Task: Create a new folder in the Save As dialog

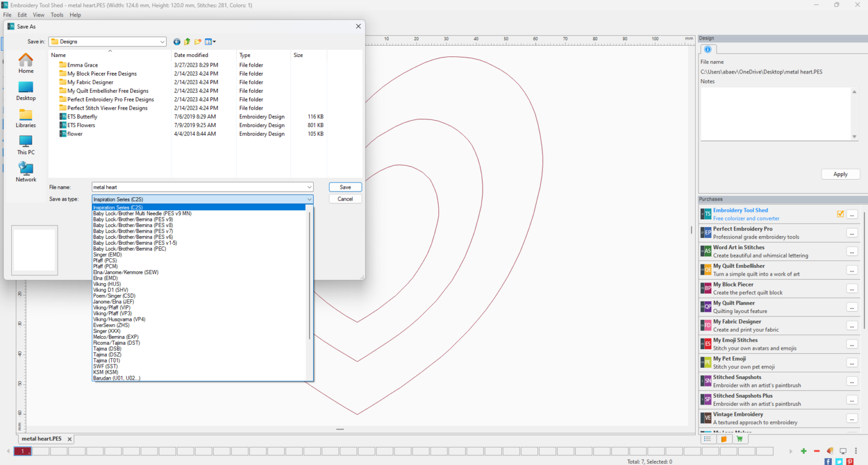Action: point(197,41)
